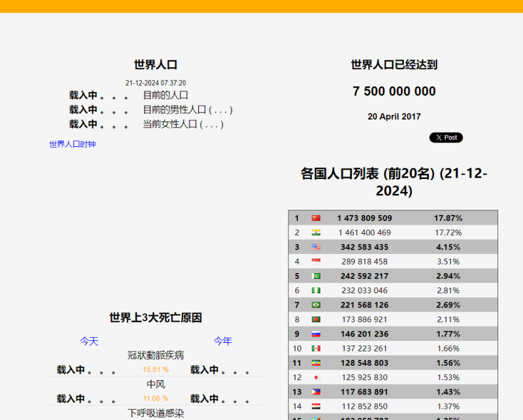Click the Bangladesh flag in row 8
Viewport: 523px width, 420px height.
316,319
